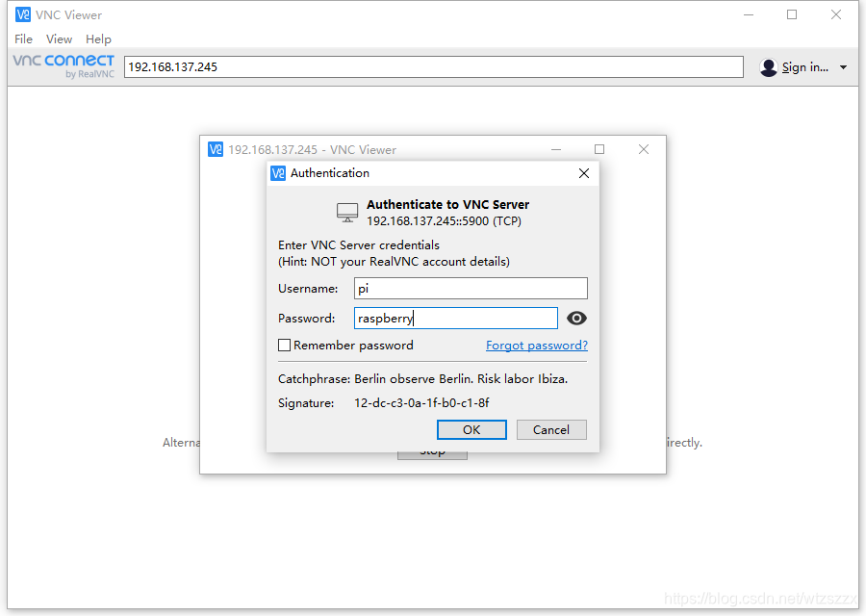Image resolution: width=866 pixels, height=616 pixels.
Task: Click the 192.168.137.245::5900 (TCP) address text
Action: 444,221
